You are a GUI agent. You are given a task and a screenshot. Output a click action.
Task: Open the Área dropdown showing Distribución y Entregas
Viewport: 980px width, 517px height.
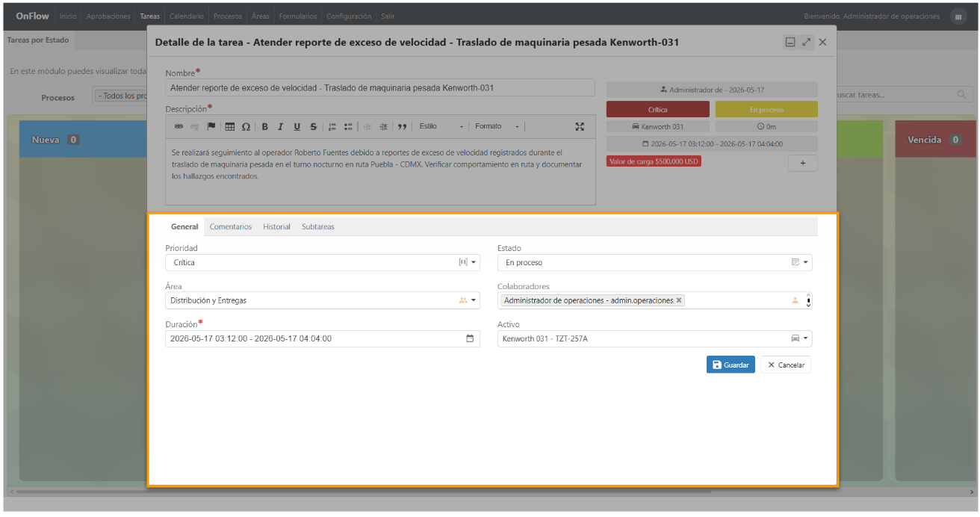323,300
